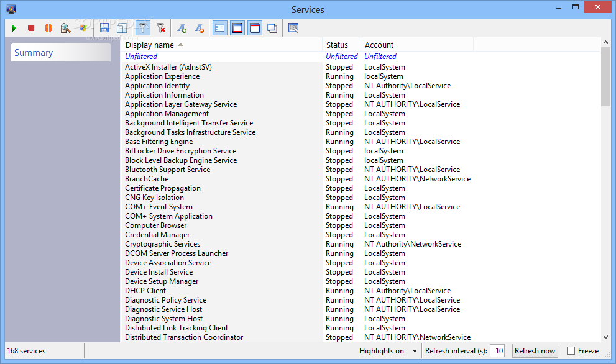Toggle the side panel layout icon

220,29
